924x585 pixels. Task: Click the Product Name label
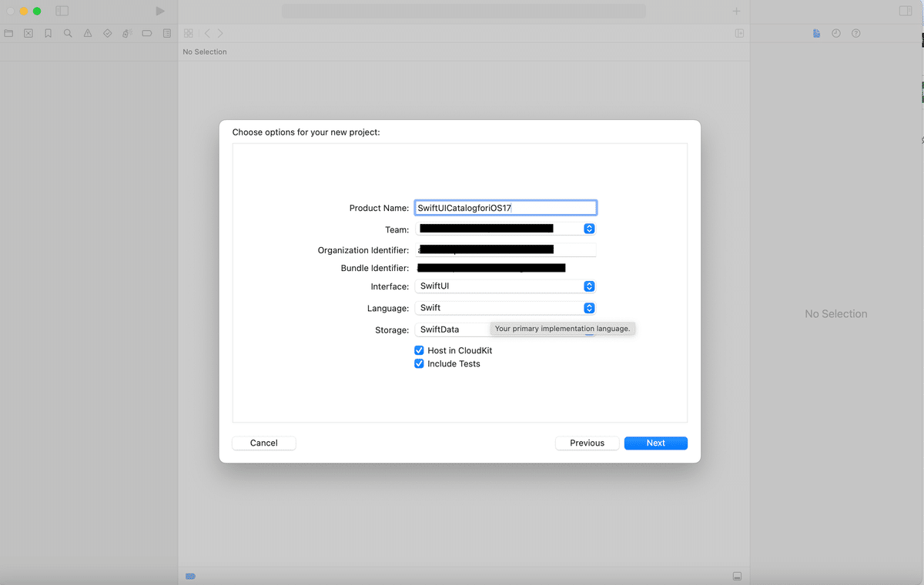coord(379,208)
